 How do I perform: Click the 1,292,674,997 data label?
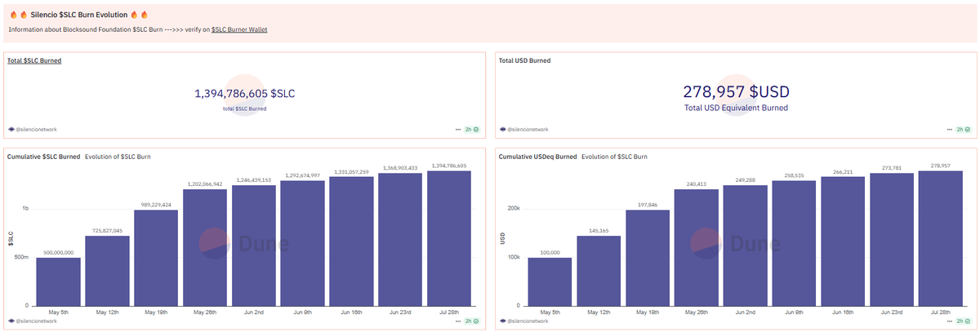tap(303, 175)
